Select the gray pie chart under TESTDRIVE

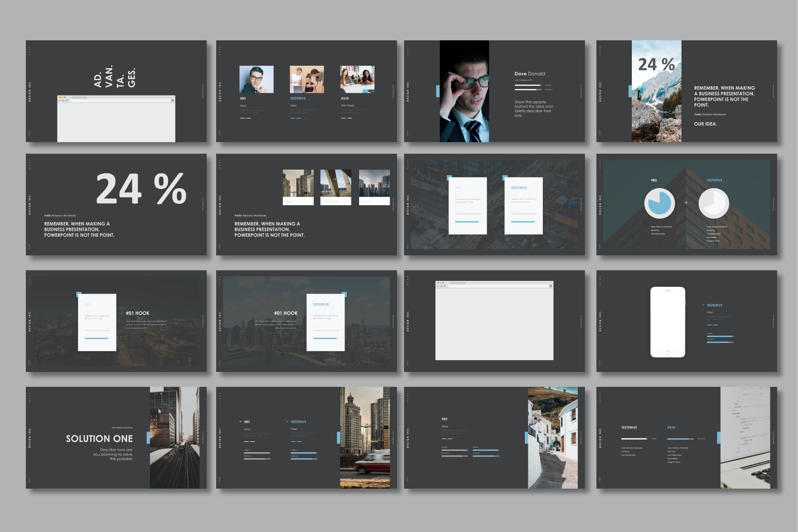tap(713, 203)
